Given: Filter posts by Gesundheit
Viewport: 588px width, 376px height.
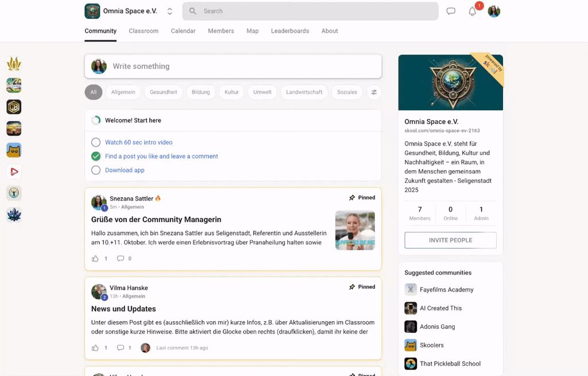Looking at the screenshot, I should point(164,92).
